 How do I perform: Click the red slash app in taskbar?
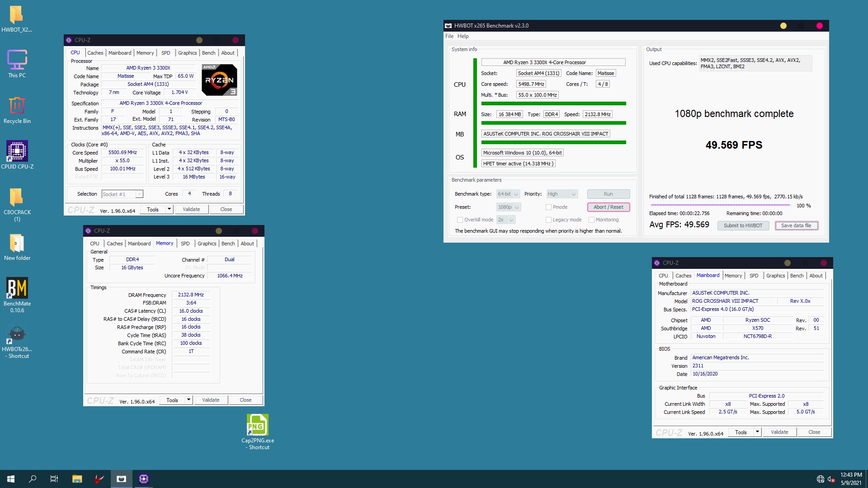point(99,479)
